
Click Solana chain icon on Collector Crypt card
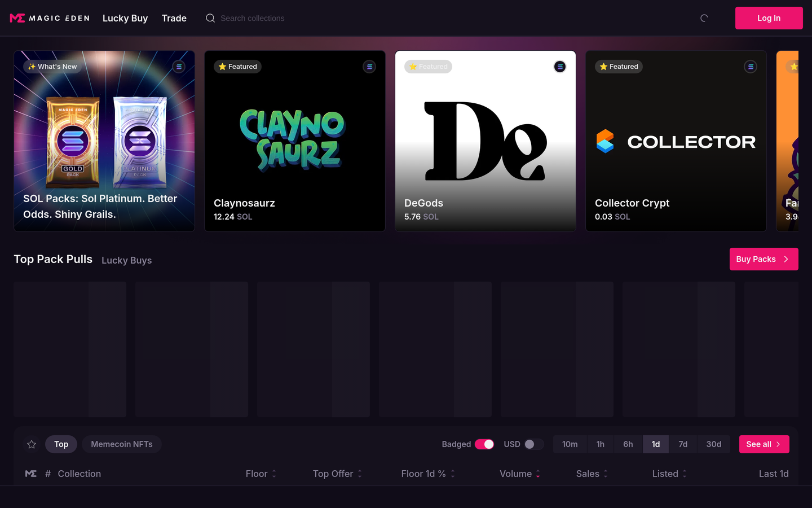point(751,67)
